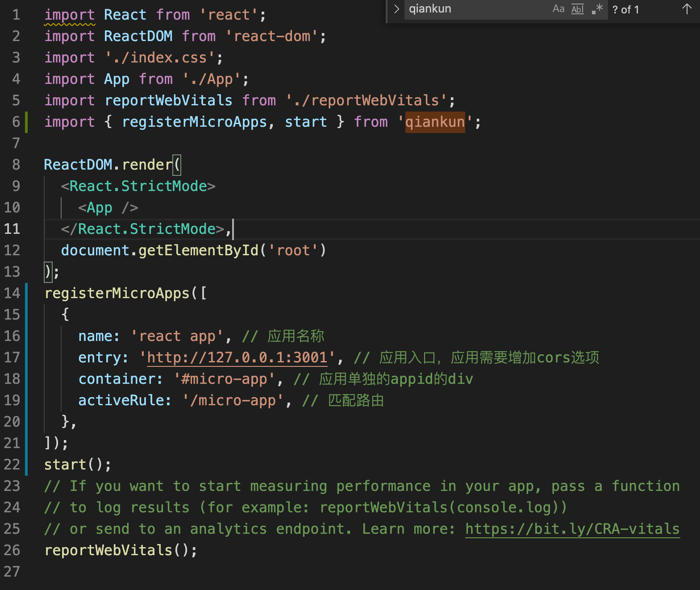Image resolution: width=700 pixels, height=590 pixels.
Task: Click '<React.StrictMode>' opening tag on line 9
Action: coord(138,186)
